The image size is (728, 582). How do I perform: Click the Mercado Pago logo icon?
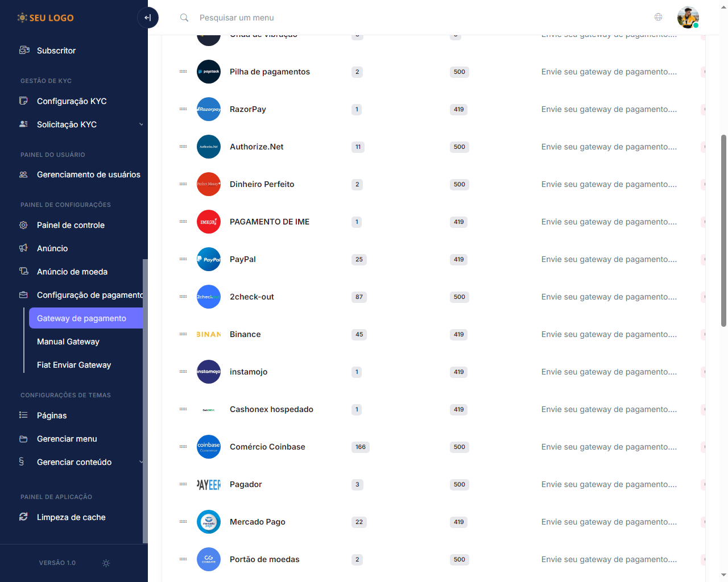pos(209,522)
